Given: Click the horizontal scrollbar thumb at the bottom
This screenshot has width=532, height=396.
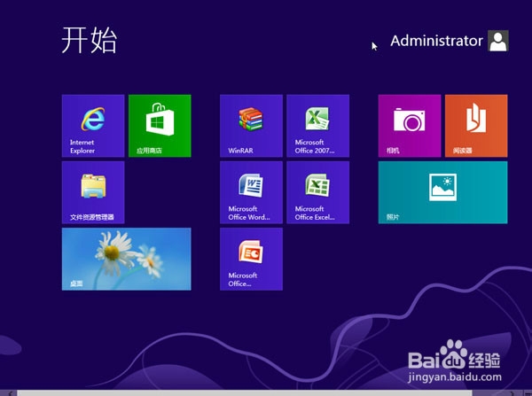Looking at the screenshot, I should point(245,393).
